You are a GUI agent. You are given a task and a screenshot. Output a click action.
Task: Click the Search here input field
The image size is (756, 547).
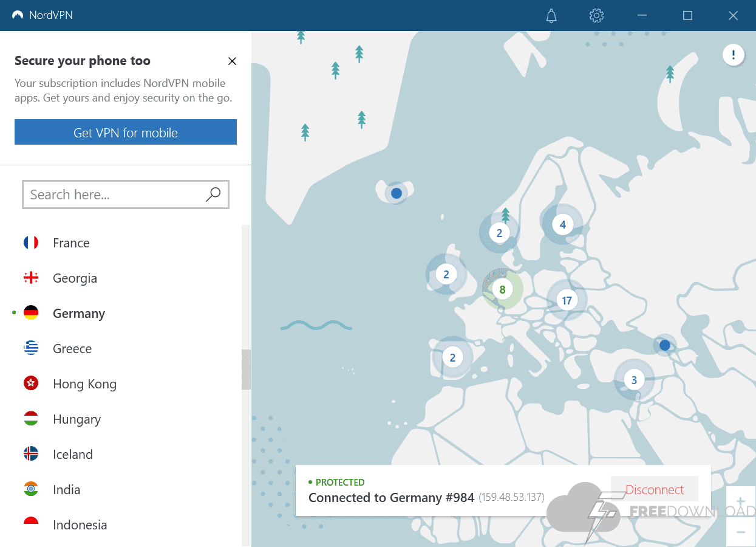point(115,194)
